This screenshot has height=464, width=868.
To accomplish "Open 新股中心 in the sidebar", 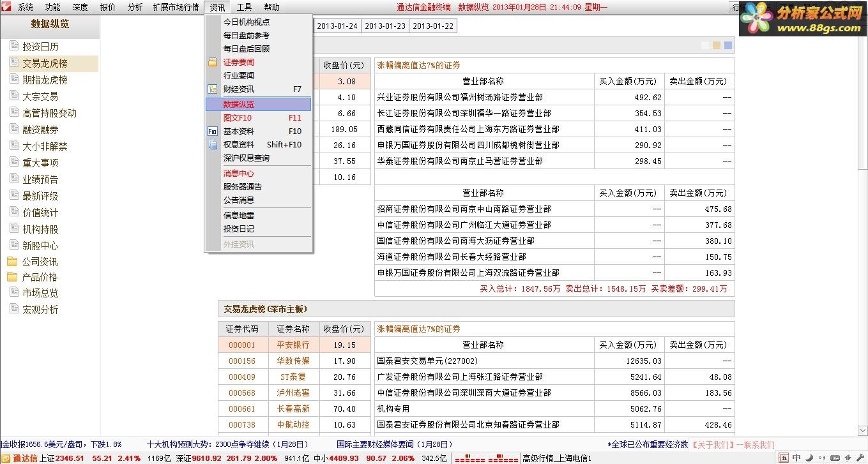I will click(x=40, y=246).
